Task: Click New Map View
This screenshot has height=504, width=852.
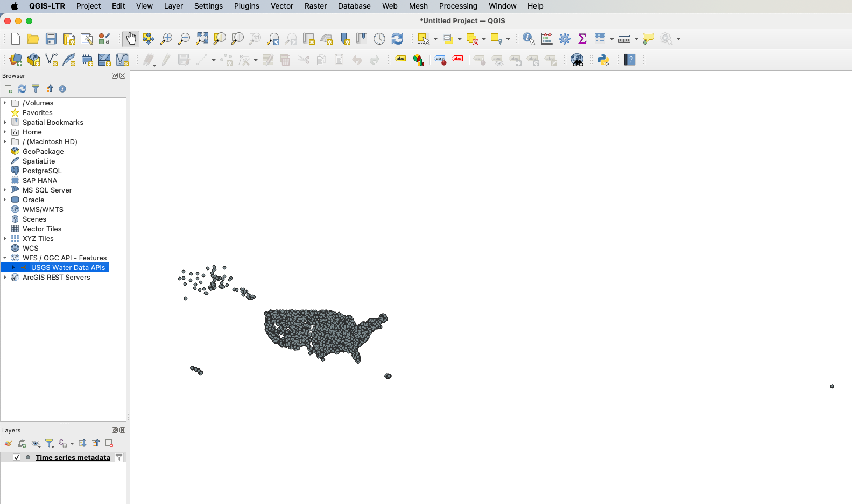Action: 309,39
